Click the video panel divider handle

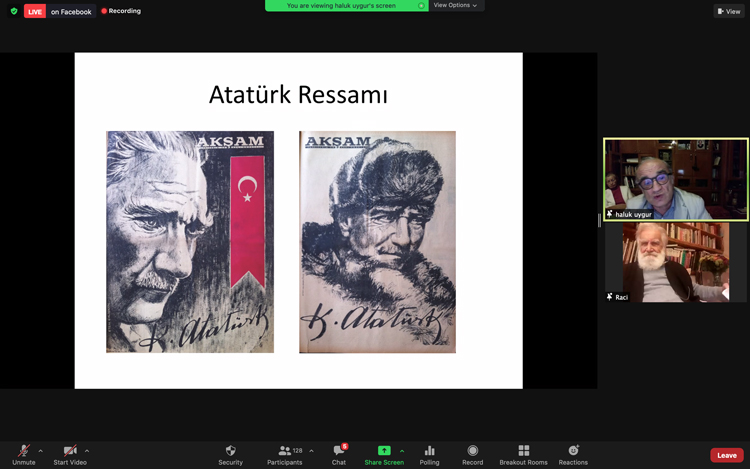click(599, 220)
